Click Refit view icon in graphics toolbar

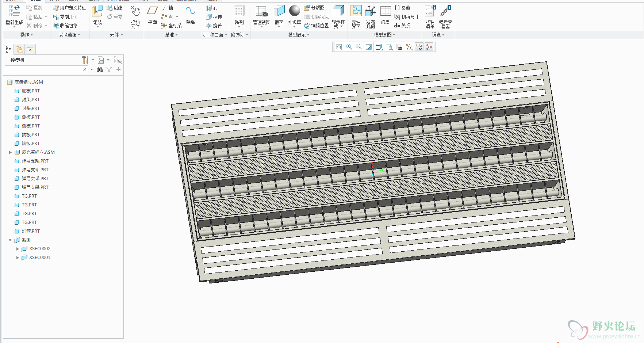pyautogui.click(x=339, y=47)
